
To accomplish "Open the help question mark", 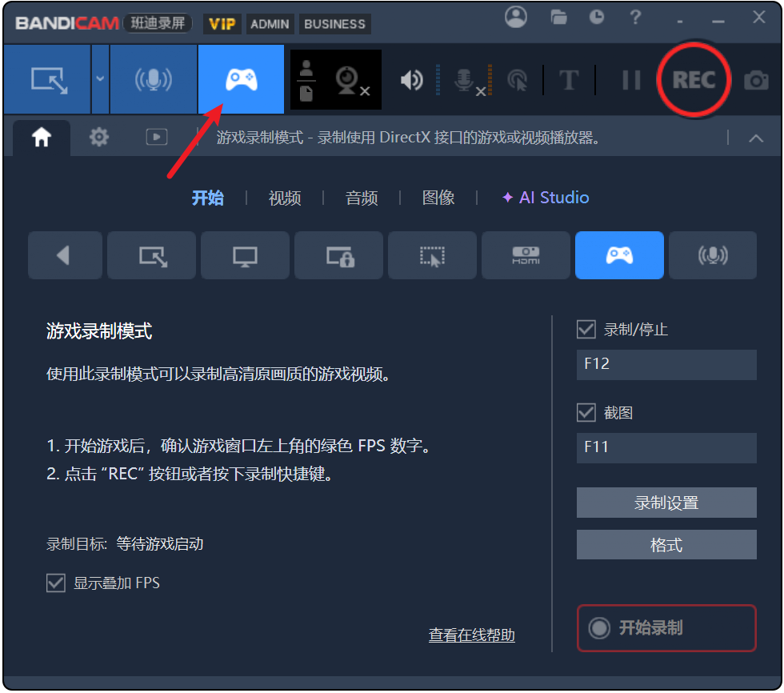I will pyautogui.click(x=635, y=18).
